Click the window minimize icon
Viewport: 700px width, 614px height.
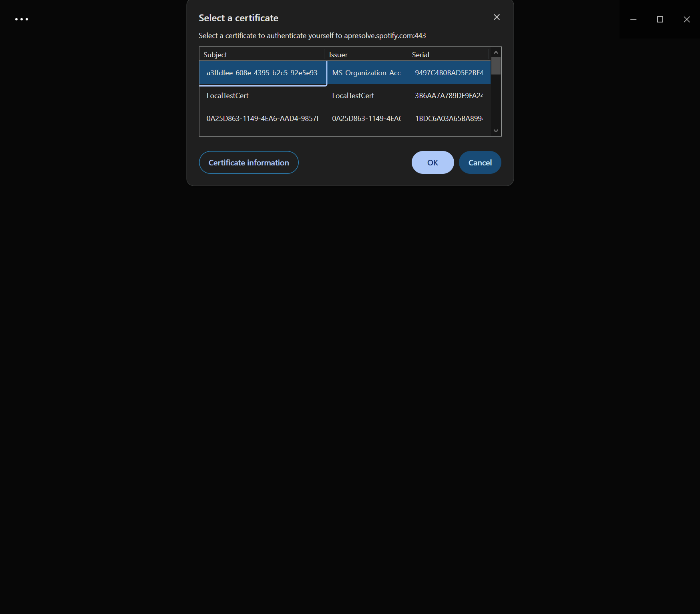coord(633,19)
